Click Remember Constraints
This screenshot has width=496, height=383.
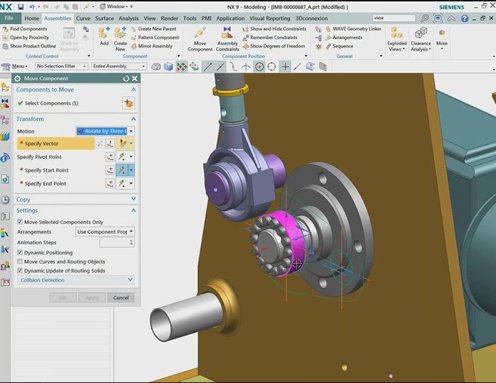point(270,37)
